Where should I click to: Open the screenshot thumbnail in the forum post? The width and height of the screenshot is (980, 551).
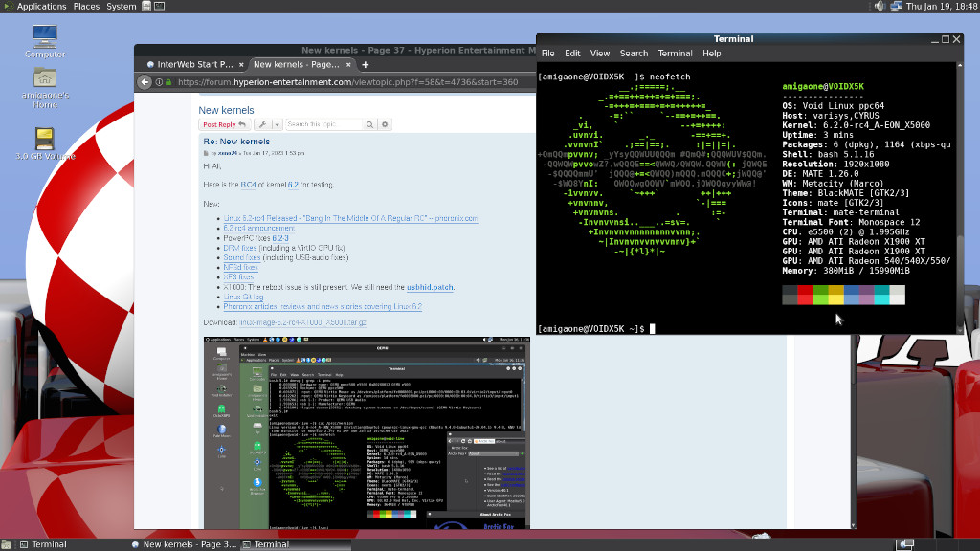point(367,432)
